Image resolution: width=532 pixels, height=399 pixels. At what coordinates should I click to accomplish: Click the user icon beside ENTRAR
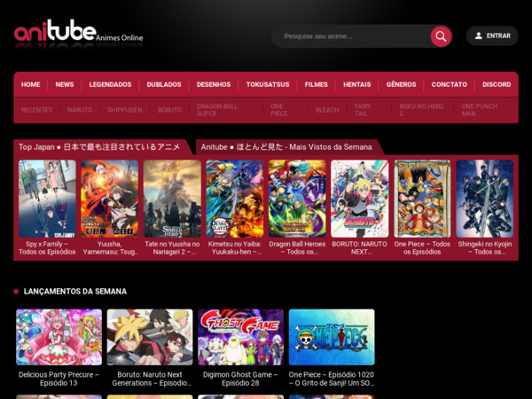pos(479,35)
